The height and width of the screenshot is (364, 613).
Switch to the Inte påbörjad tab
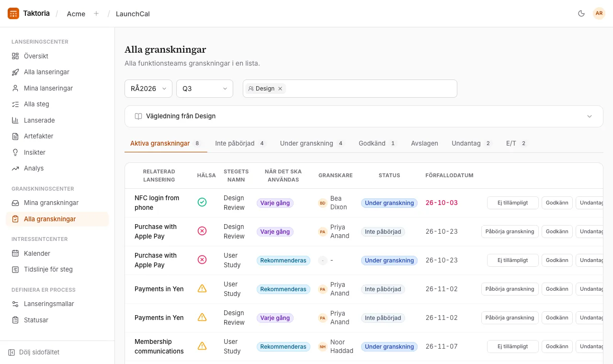240,143
